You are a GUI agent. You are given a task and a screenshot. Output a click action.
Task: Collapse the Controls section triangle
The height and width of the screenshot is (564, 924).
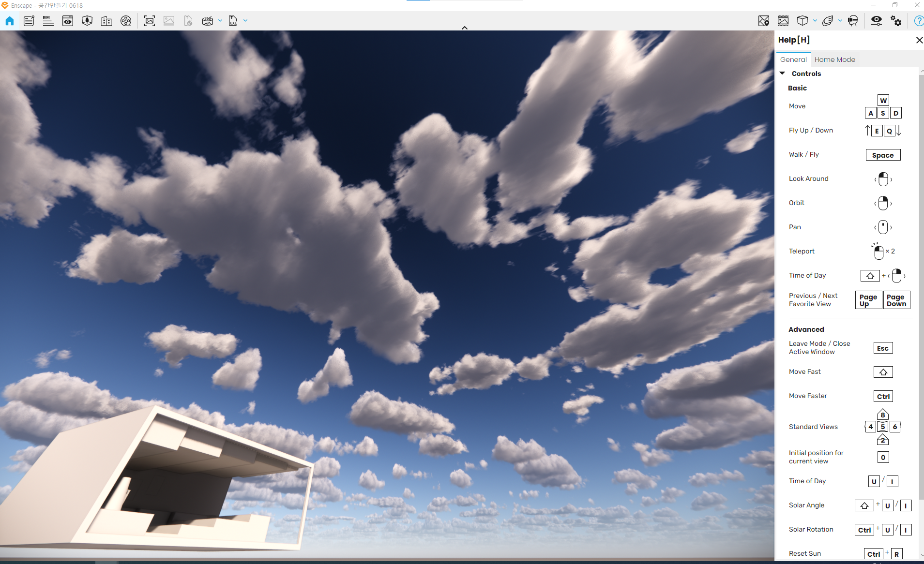pyautogui.click(x=783, y=74)
